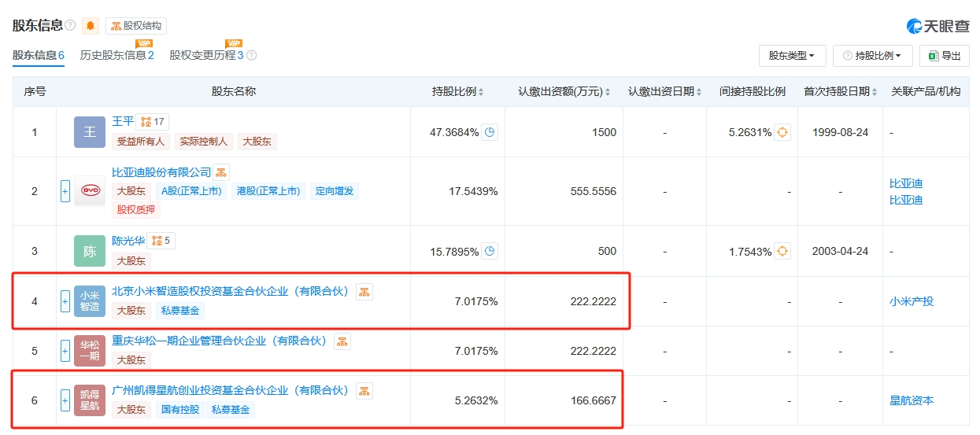Open 广州凯得星航创业投资基金合伙企业 link
The height and width of the screenshot is (435, 980).
coord(230,390)
